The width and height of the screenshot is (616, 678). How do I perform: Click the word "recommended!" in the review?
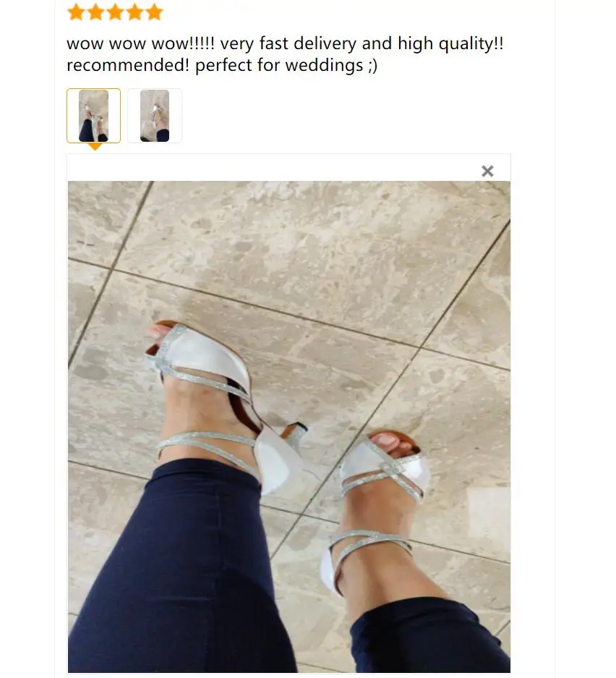128,65
